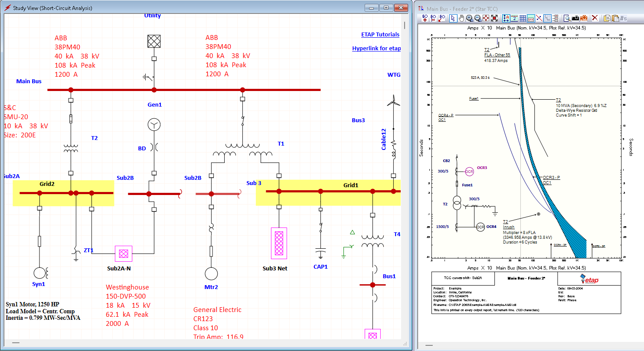Select the OCR4 relay symbol in TCC diagram

[480, 227]
